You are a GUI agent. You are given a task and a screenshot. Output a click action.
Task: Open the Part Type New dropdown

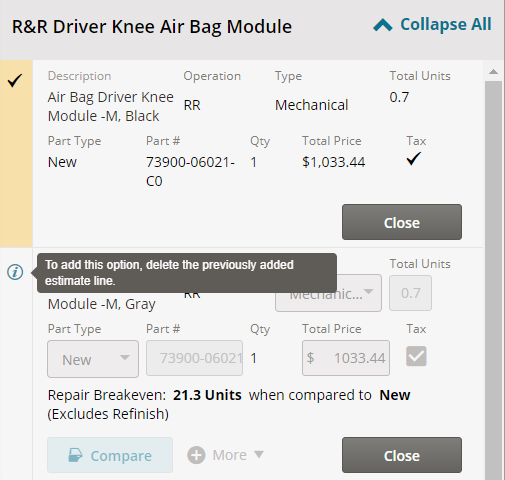[93, 359]
